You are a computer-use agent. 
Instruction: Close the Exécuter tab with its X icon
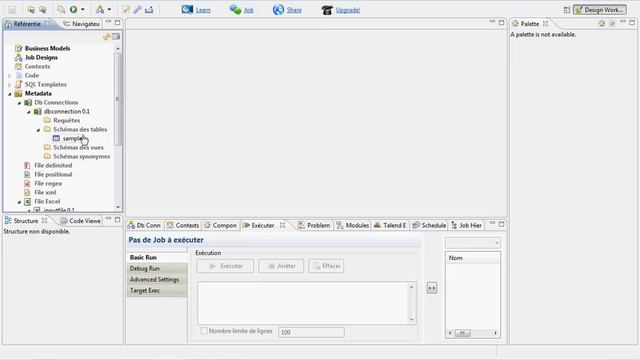[282, 225]
